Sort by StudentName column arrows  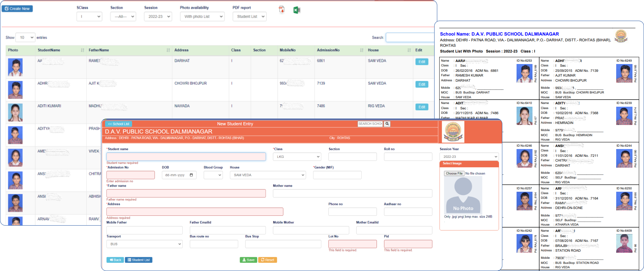[x=82, y=50]
